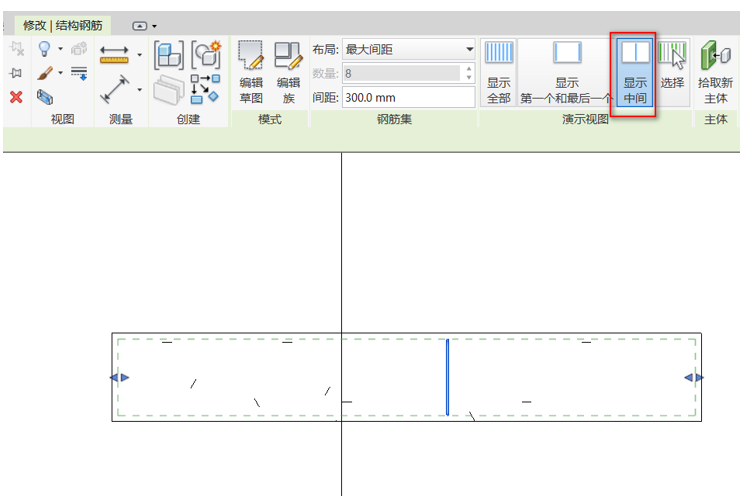Click the linework lines icon
747x496 pixels.
point(79,73)
